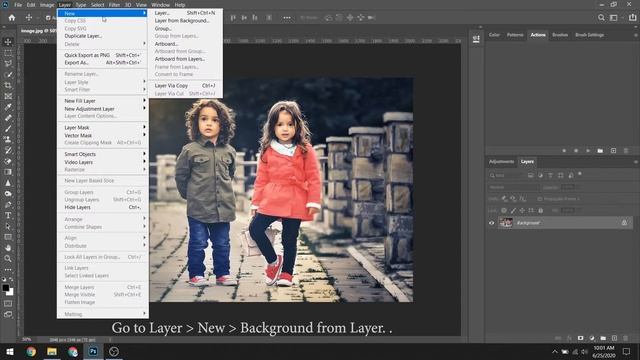Click Quick Export as PNG
Image resolution: width=640 pixels, height=360 pixels.
click(87, 55)
